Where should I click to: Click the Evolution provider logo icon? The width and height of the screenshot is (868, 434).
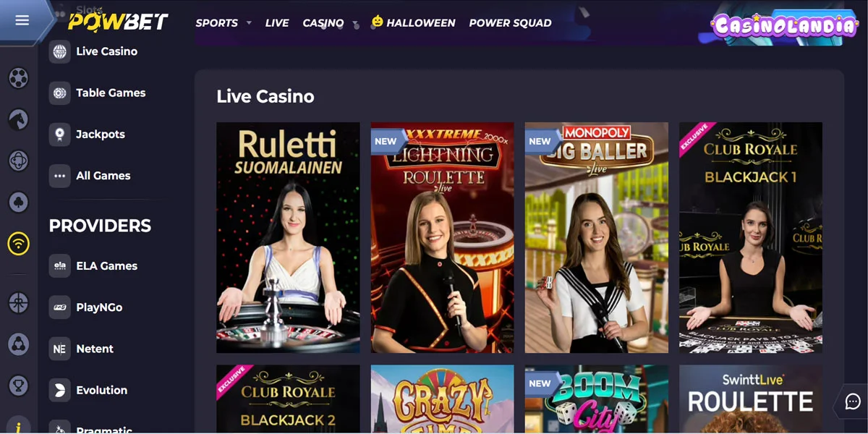point(59,391)
